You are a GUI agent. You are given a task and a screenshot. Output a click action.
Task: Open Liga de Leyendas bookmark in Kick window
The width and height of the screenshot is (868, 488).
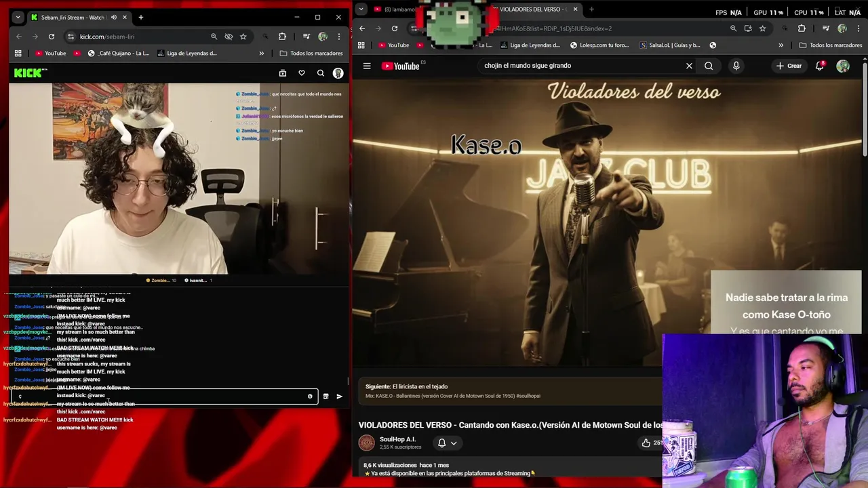click(x=187, y=53)
